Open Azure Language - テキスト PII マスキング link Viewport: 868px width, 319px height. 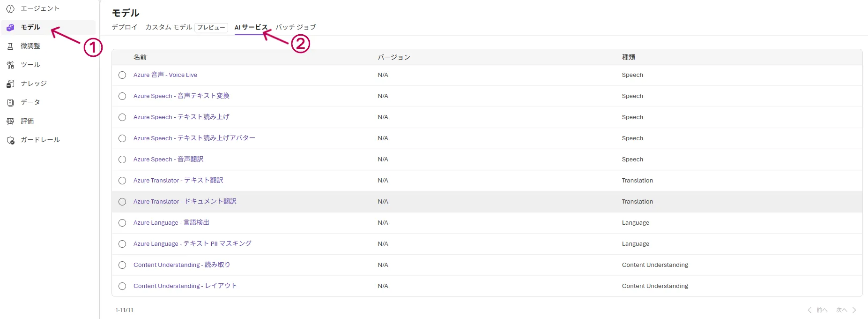click(x=193, y=244)
